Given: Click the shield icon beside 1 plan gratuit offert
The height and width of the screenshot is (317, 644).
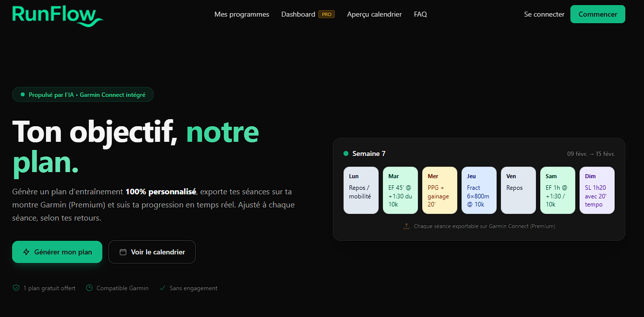Looking at the screenshot, I should [15, 288].
